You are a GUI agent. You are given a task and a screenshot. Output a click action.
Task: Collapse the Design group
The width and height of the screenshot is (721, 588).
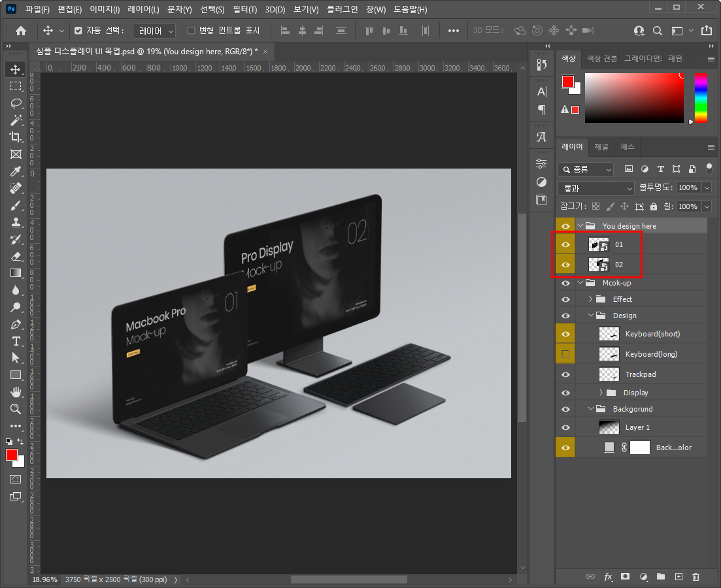pos(590,316)
